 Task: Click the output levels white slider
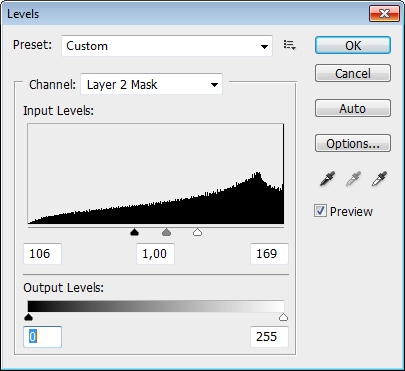click(x=283, y=317)
